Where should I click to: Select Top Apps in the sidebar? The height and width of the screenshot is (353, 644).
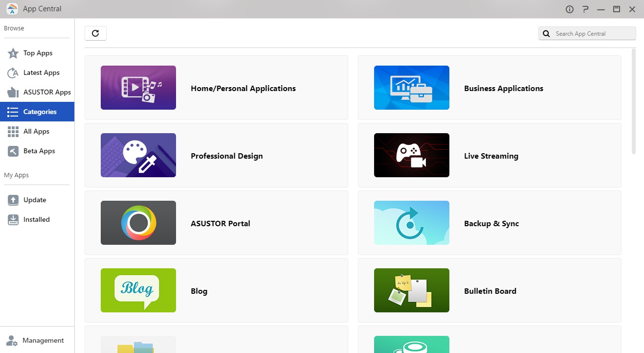[37, 53]
